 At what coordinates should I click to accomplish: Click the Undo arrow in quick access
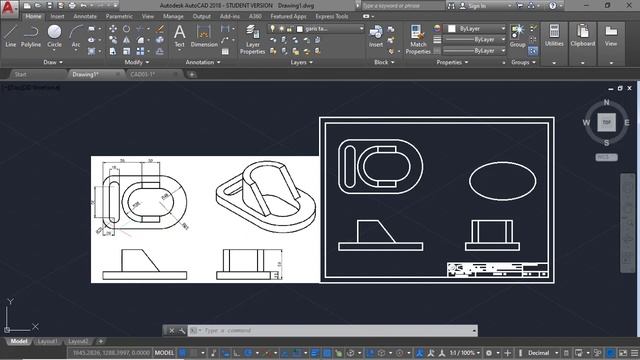tap(83, 6)
